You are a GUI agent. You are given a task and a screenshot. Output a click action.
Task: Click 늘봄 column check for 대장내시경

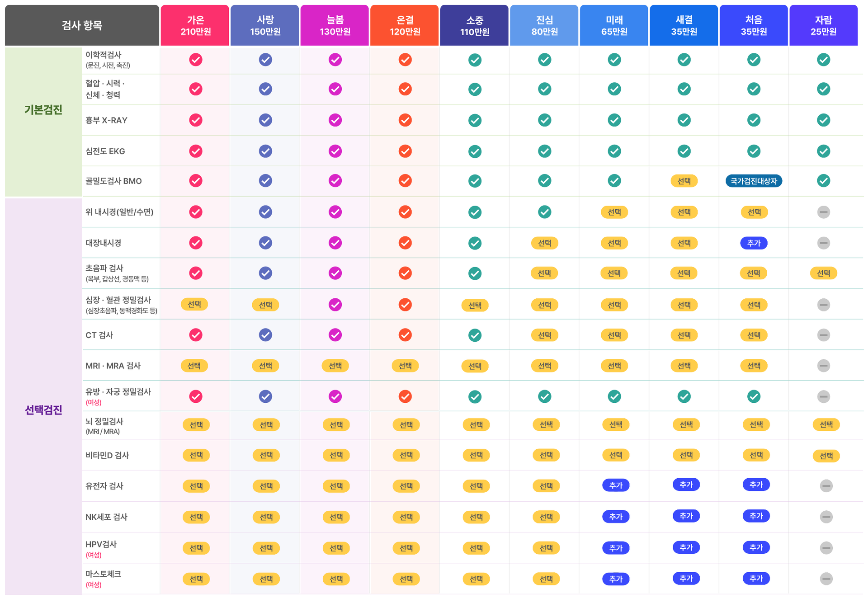[335, 243]
